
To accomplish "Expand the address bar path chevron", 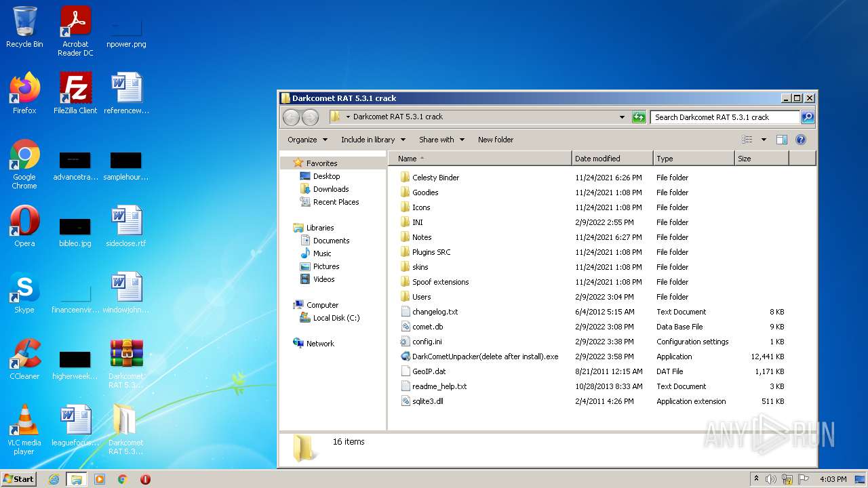I will pyautogui.click(x=348, y=117).
